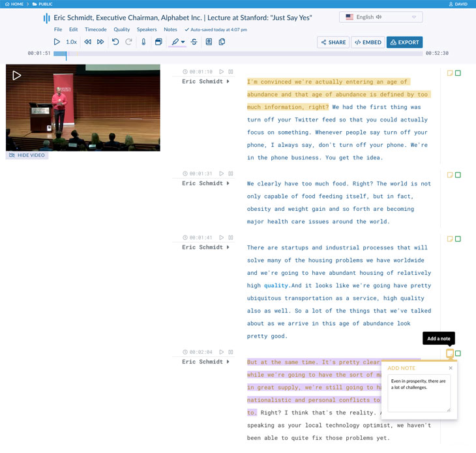Click the copy transcript icon in toolbar
Image resolution: width=476 pixels, height=453 pixels.
[x=222, y=42]
